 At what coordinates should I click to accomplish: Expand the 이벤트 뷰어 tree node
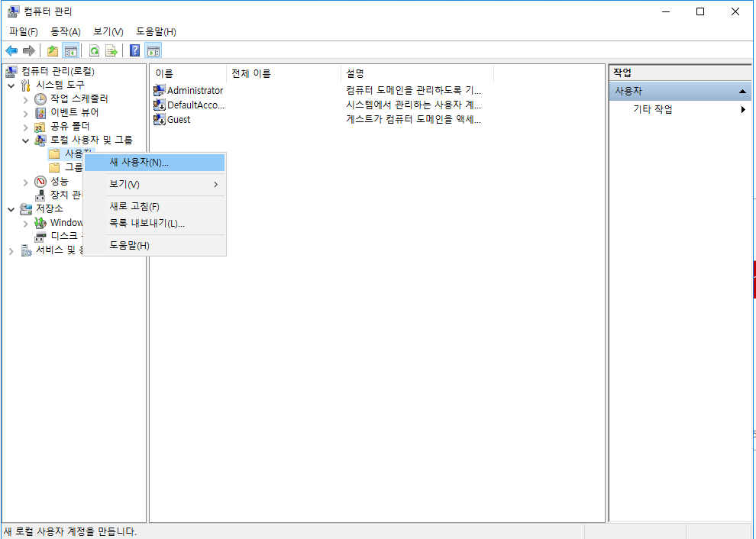click(25, 113)
